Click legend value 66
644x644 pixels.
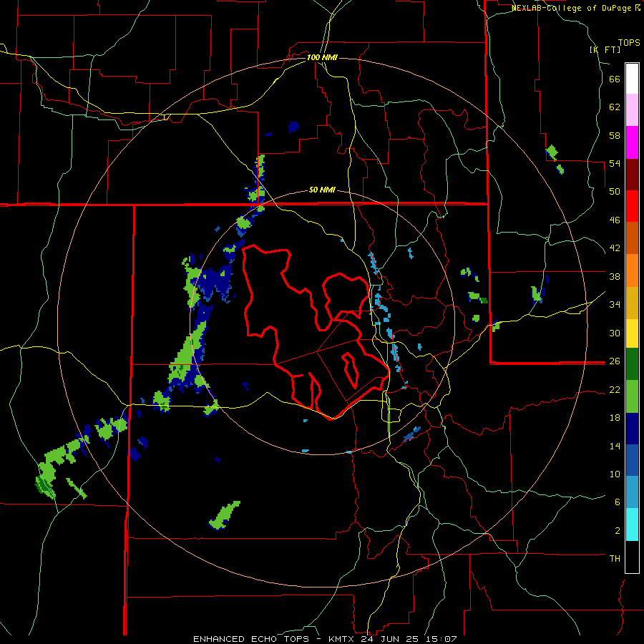coord(615,79)
